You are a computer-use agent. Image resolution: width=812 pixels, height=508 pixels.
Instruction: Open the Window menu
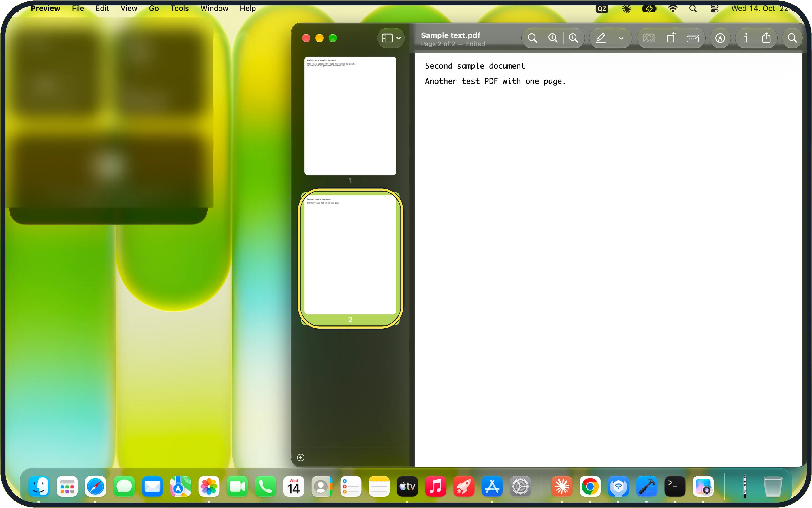(x=214, y=8)
